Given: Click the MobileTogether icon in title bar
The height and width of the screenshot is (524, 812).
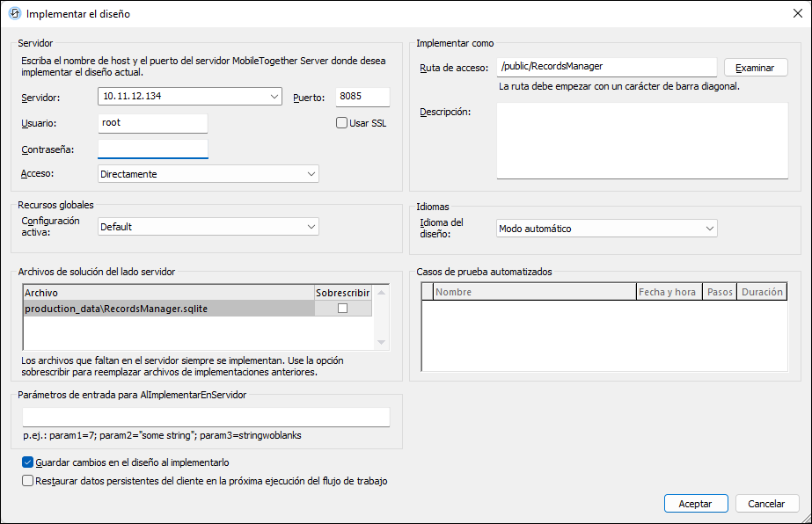Looking at the screenshot, I should pyautogui.click(x=14, y=14).
